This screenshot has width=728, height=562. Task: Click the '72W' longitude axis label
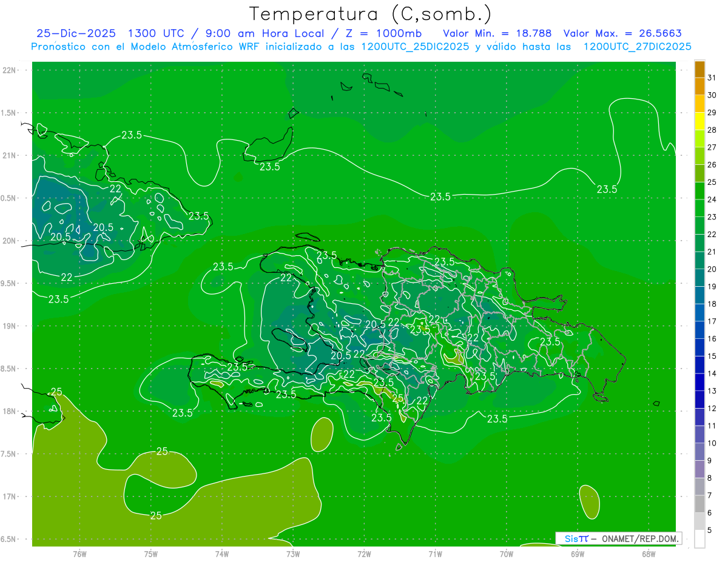[364, 554]
